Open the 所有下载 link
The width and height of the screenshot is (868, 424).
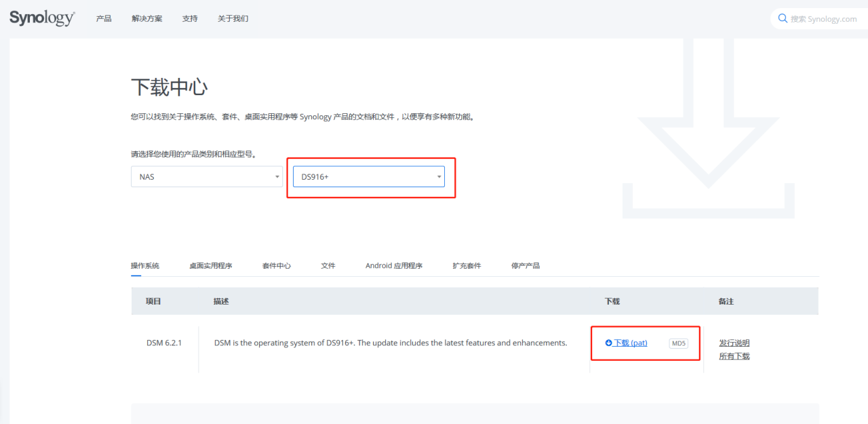click(x=734, y=355)
